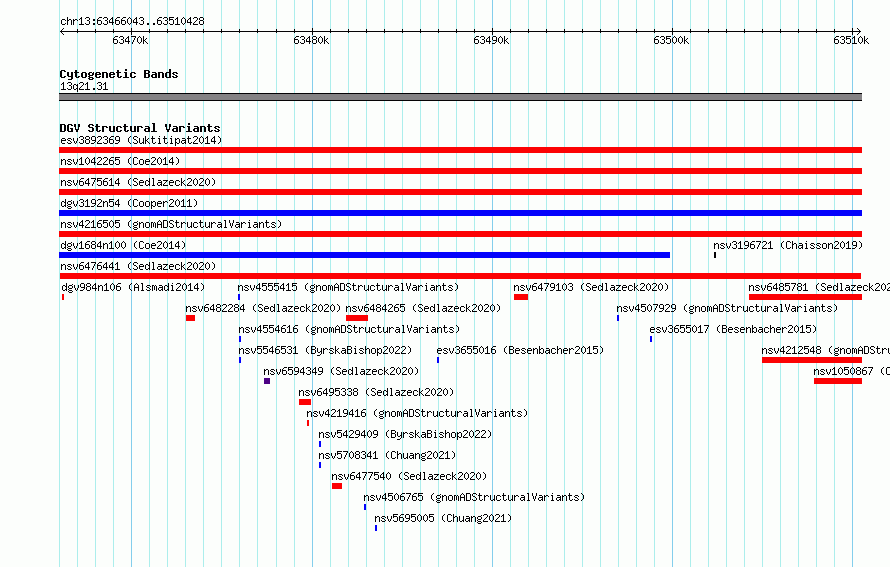Click the nsv4555415 (gnomADStructuralVariants) label
890x567 pixels.
[x=348, y=287]
